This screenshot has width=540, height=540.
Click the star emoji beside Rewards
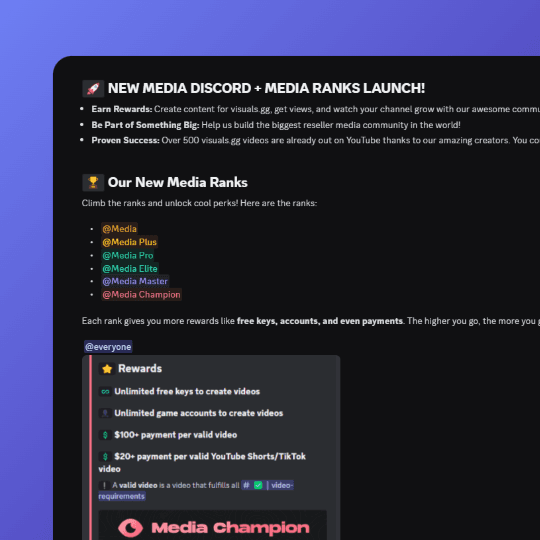107,369
